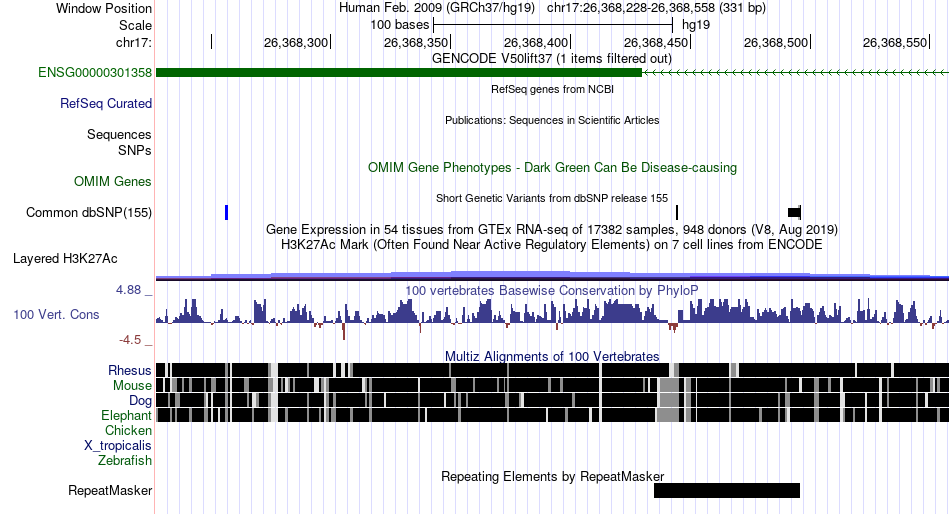The image size is (950, 514).
Task: Click the GTEx Gene Expression track title
Action: click(551, 230)
